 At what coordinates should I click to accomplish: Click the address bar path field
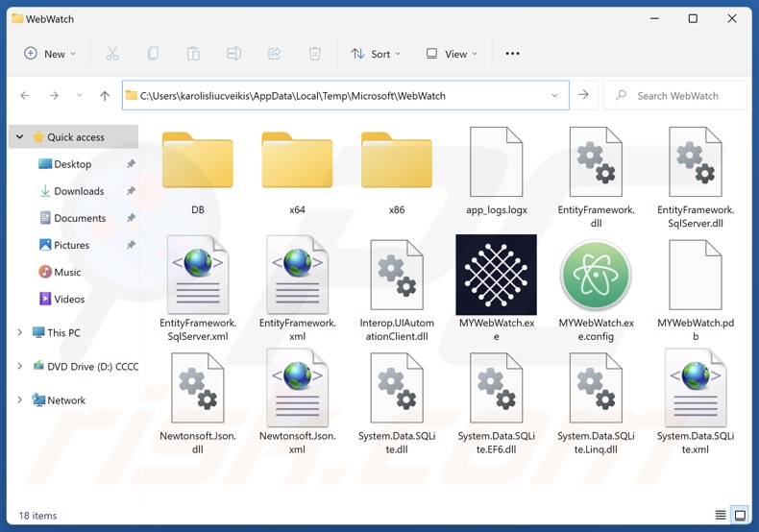pyautogui.click(x=346, y=96)
